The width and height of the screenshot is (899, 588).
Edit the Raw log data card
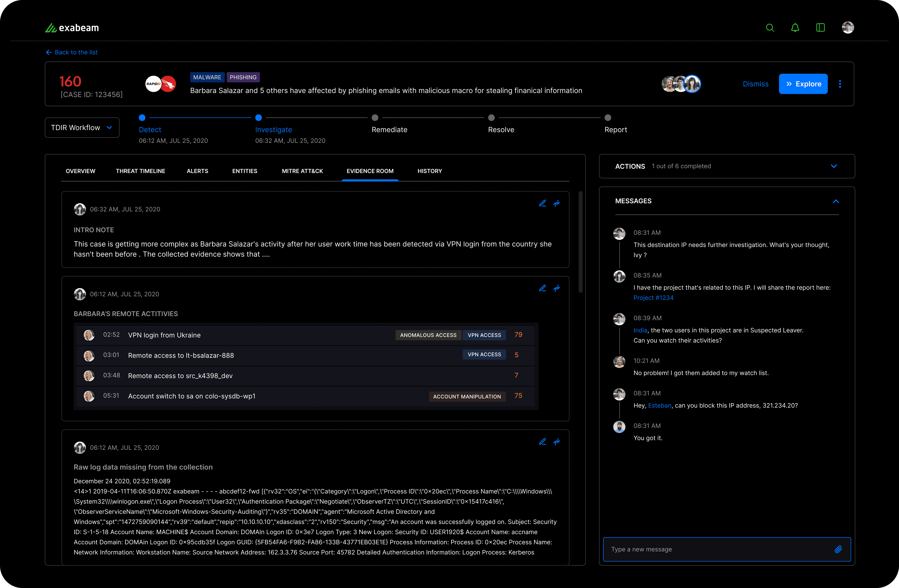click(542, 442)
